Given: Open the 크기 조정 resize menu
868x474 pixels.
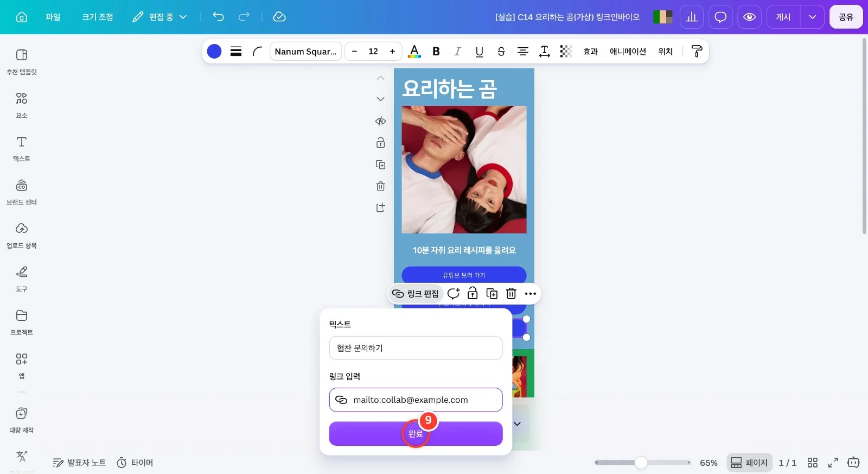Looking at the screenshot, I should pos(98,17).
